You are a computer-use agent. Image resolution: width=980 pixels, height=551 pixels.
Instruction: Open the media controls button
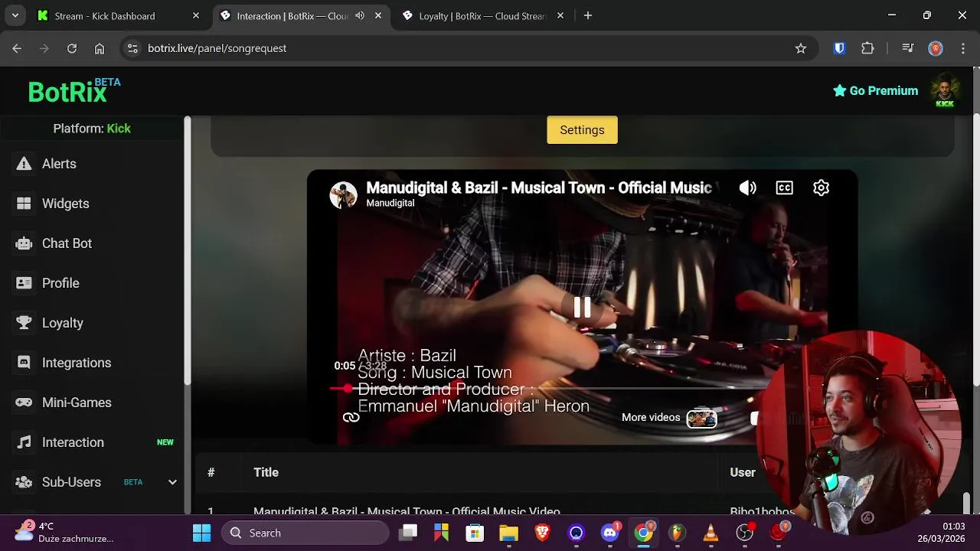point(908,48)
